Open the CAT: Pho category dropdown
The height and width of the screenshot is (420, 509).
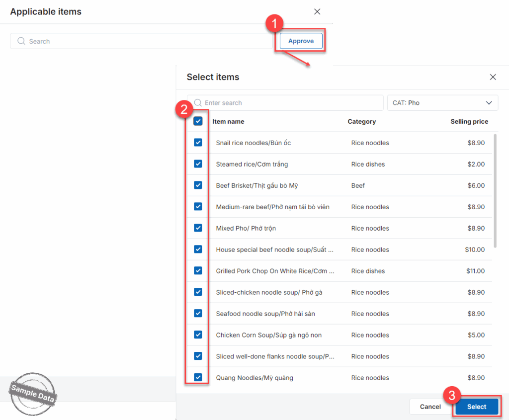click(442, 103)
